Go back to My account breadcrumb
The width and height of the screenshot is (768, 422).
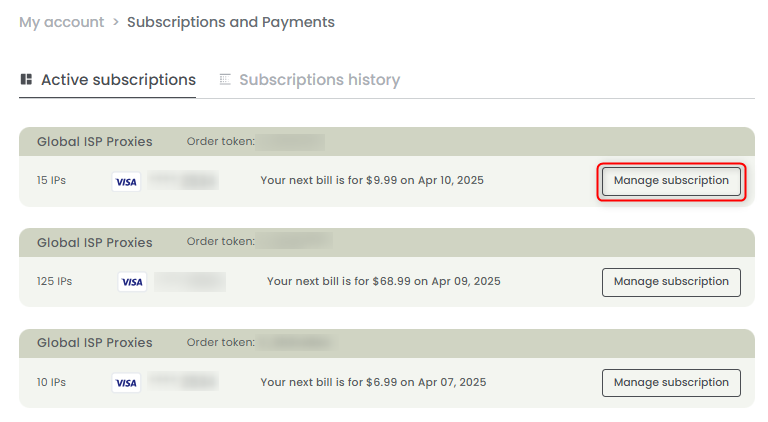point(61,22)
